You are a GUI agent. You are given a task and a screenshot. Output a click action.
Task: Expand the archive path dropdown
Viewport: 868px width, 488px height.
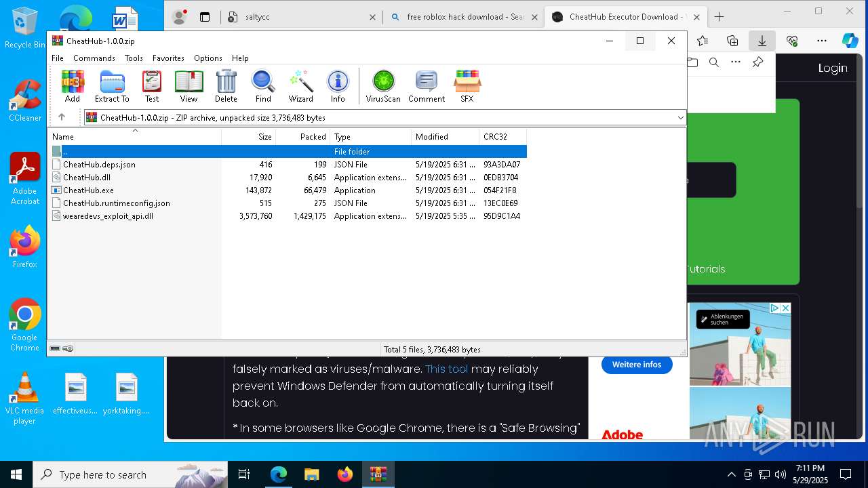click(680, 117)
